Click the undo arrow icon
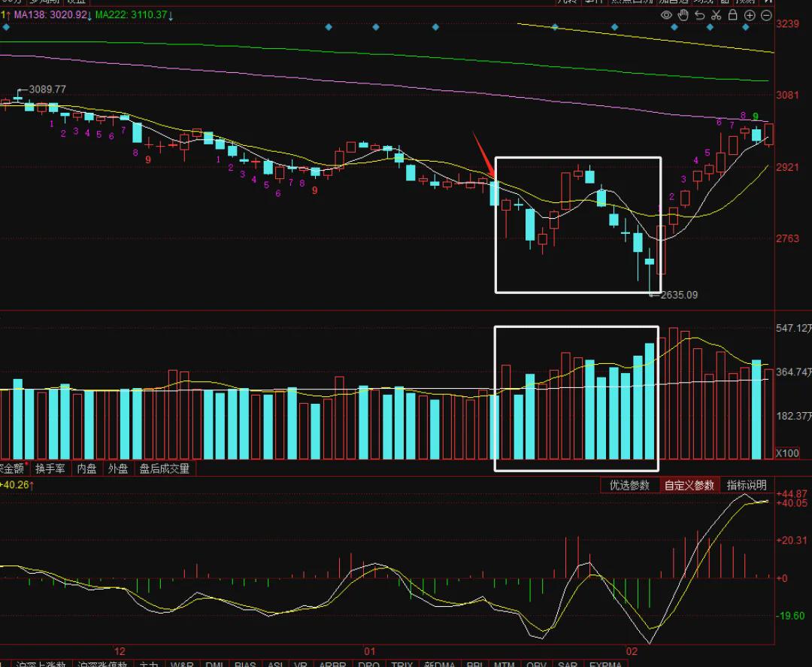 (x=700, y=15)
